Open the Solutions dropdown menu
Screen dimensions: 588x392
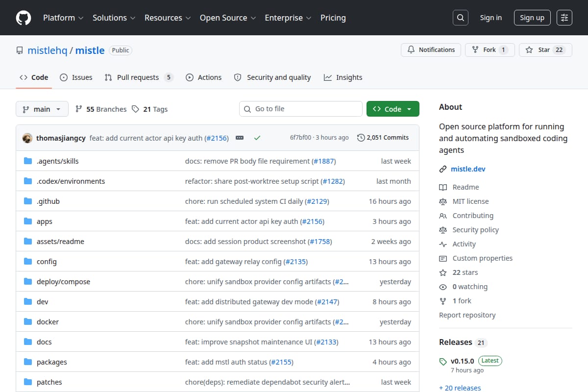tap(114, 18)
